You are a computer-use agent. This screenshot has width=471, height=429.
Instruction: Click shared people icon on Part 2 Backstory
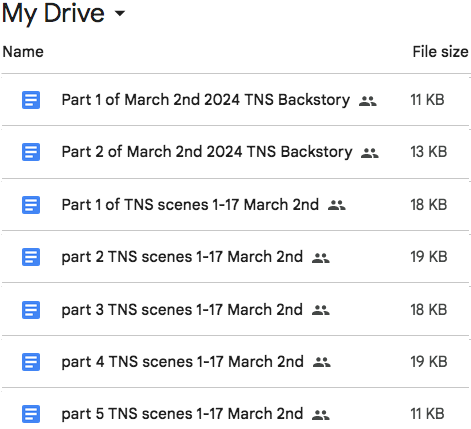370,153
